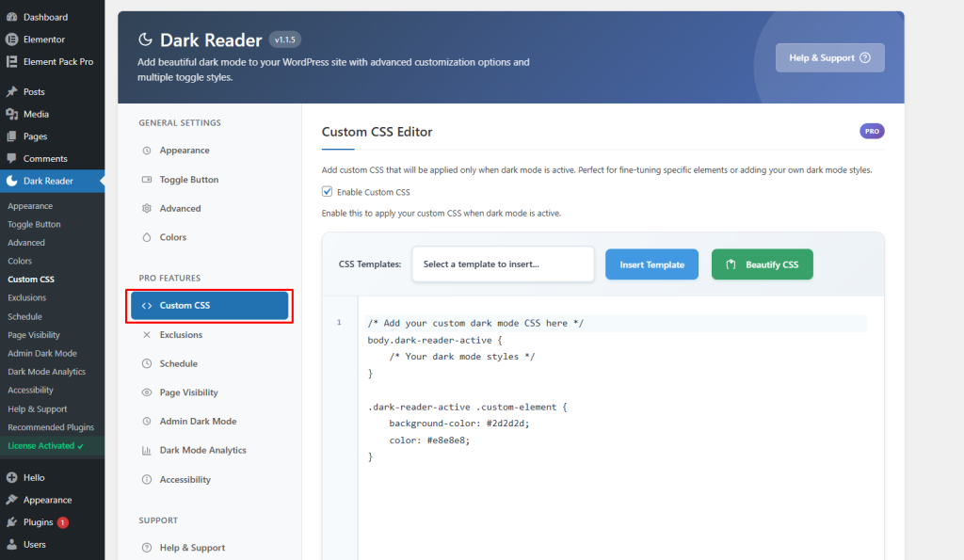
Task: Click the Dark Reader moon icon in WordPress menu
Action: click(x=11, y=181)
